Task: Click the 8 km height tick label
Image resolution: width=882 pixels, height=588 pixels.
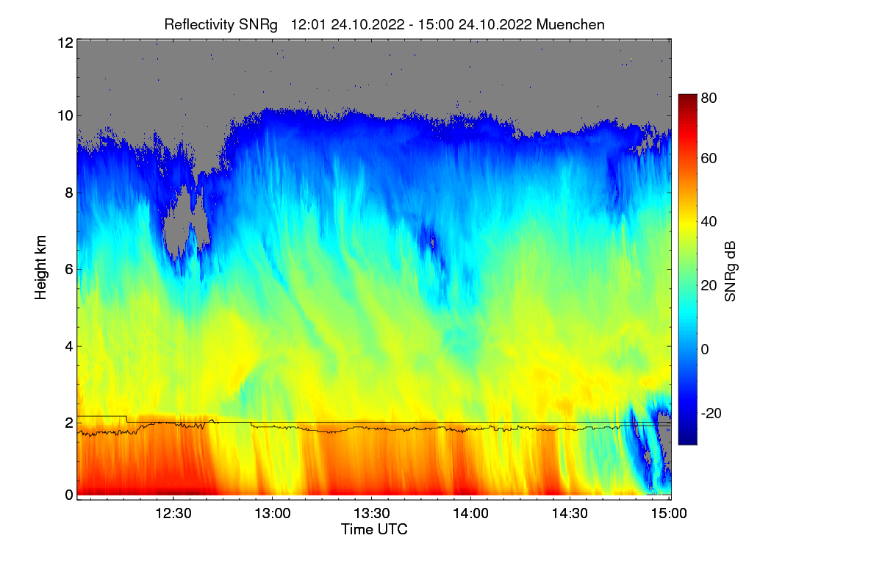Action: point(69,193)
